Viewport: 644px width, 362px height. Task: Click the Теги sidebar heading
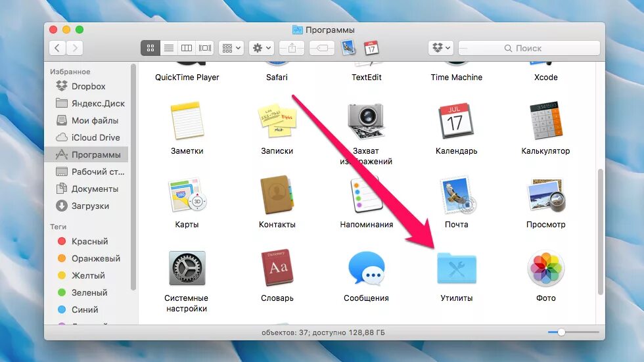coord(58,227)
